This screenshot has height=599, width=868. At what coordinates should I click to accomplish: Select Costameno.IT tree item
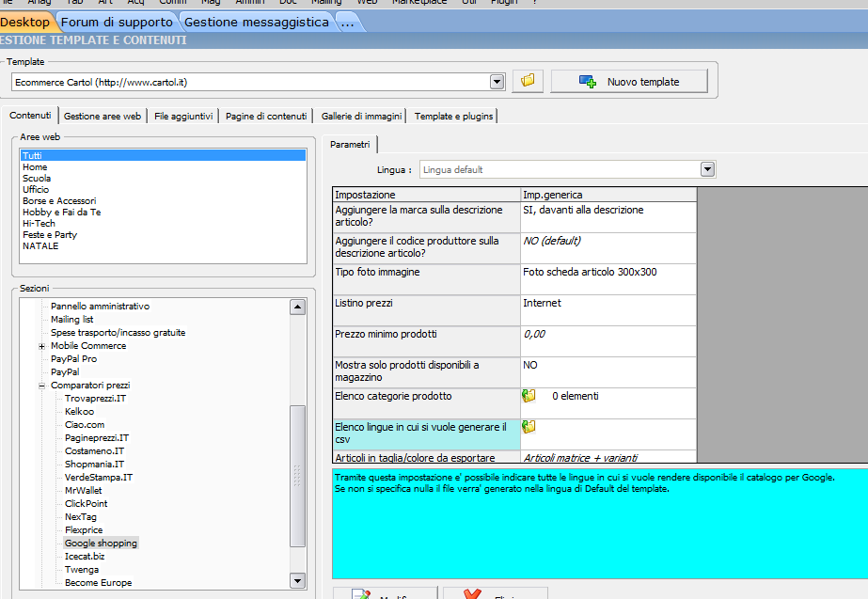(94, 451)
